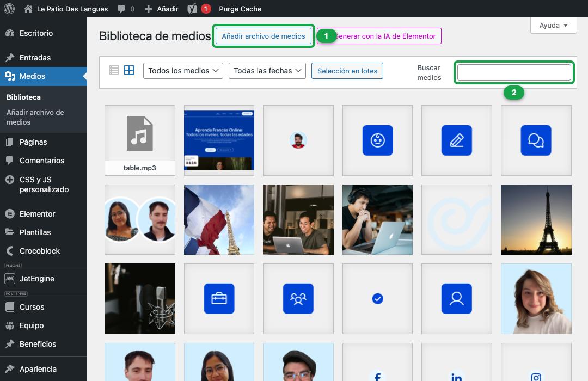
Task: Click Añadir archivo de medios button
Action: [x=264, y=36]
